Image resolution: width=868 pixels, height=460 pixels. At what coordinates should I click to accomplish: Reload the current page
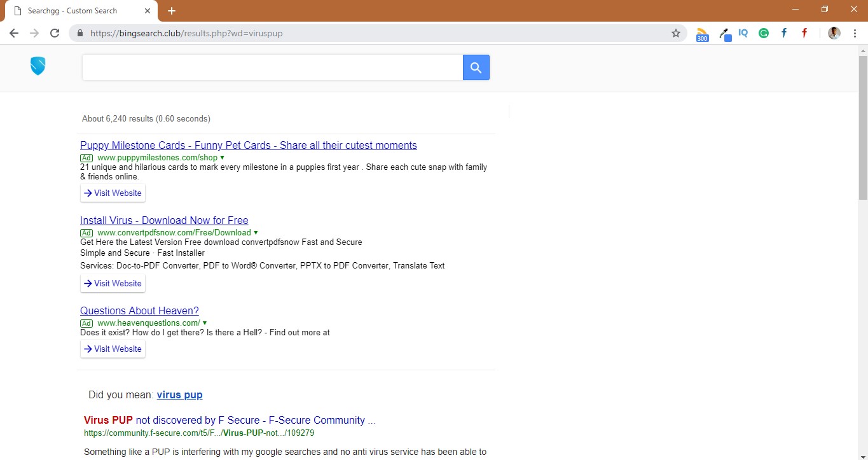click(x=55, y=33)
